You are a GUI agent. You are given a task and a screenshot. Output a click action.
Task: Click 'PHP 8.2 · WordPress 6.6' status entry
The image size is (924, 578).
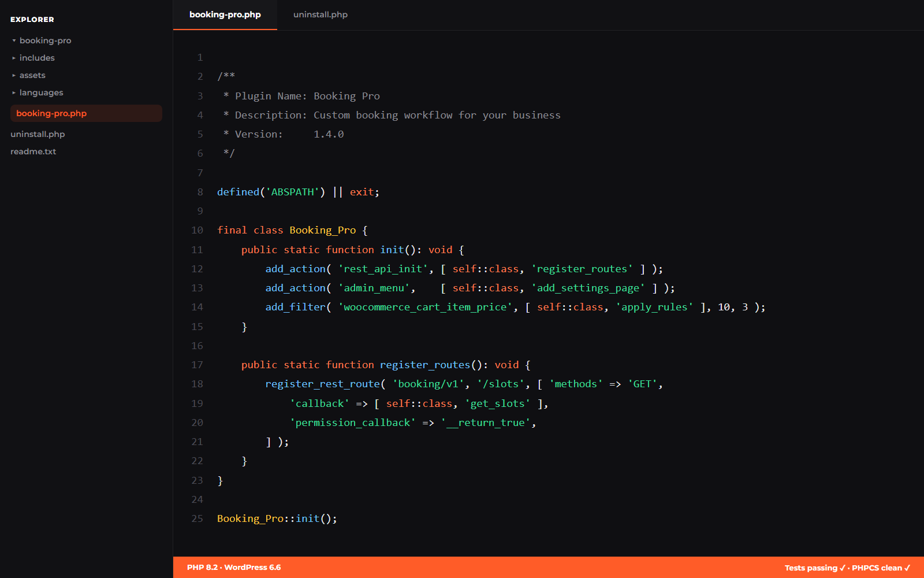pos(234,568)
